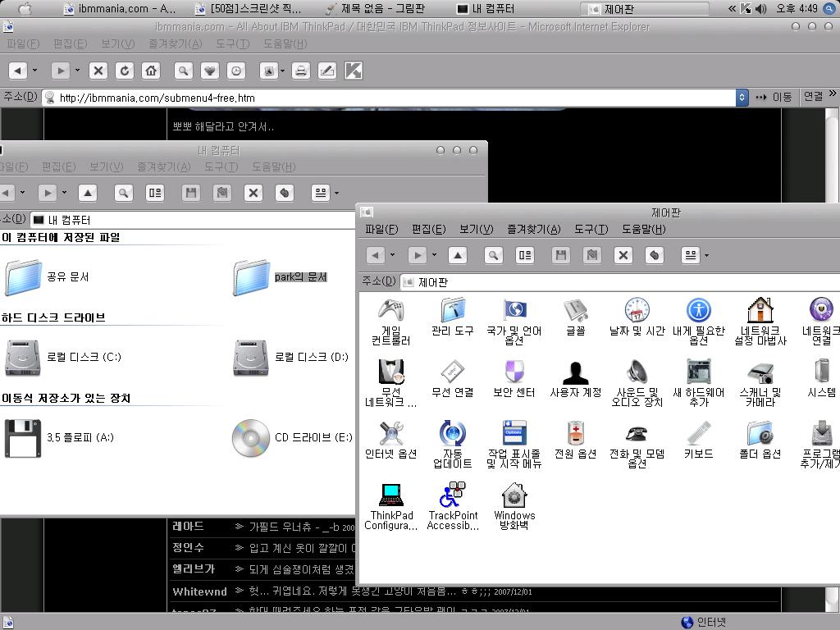840x630 pixels.
Task: Expand the address bar URL dropdown
Action: [x=742, y=98]
